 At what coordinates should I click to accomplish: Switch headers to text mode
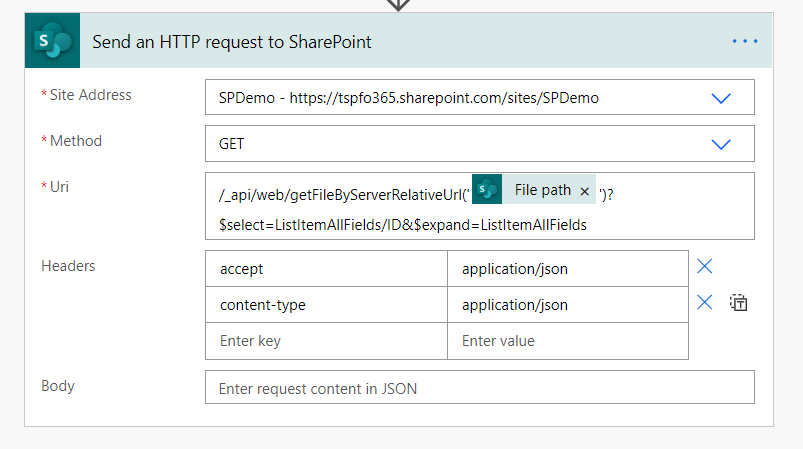pyautogui.click(x=739, y=303)
